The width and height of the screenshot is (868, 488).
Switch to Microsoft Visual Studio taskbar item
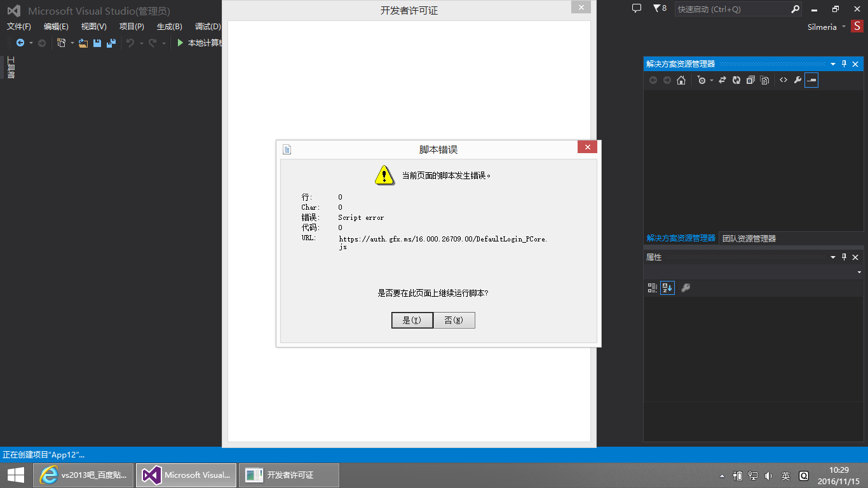pyautogui.click(x=186, y=475)
